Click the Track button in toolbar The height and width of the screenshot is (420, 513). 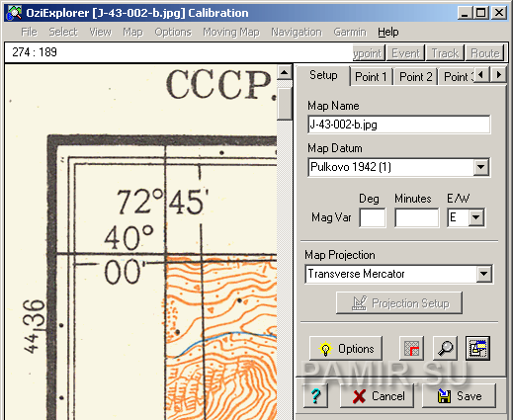pos(445,53)
